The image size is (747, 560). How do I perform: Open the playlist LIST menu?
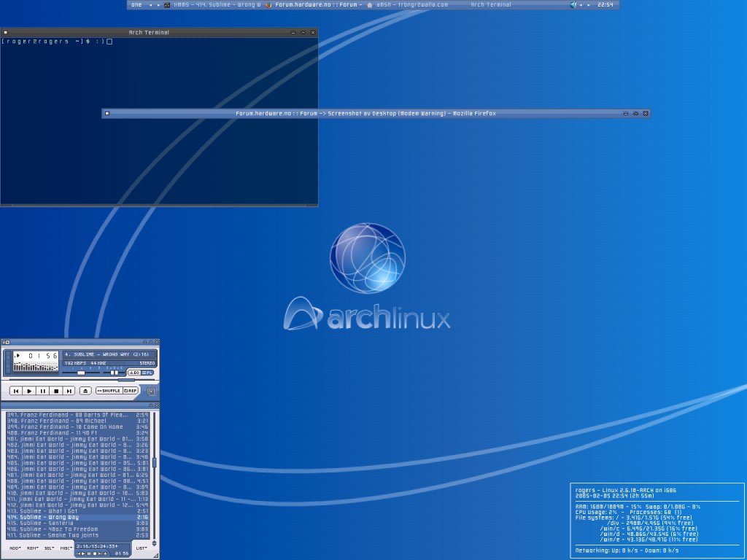[x=141, y=548]
